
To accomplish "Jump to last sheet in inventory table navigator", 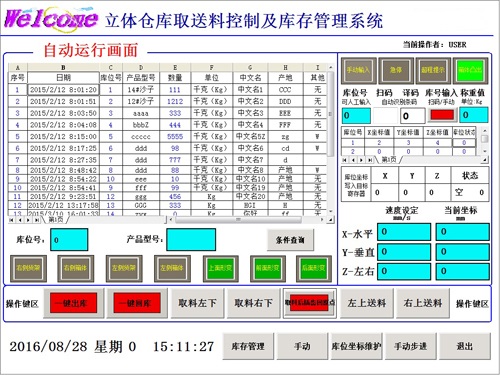I will click(36, 220).
